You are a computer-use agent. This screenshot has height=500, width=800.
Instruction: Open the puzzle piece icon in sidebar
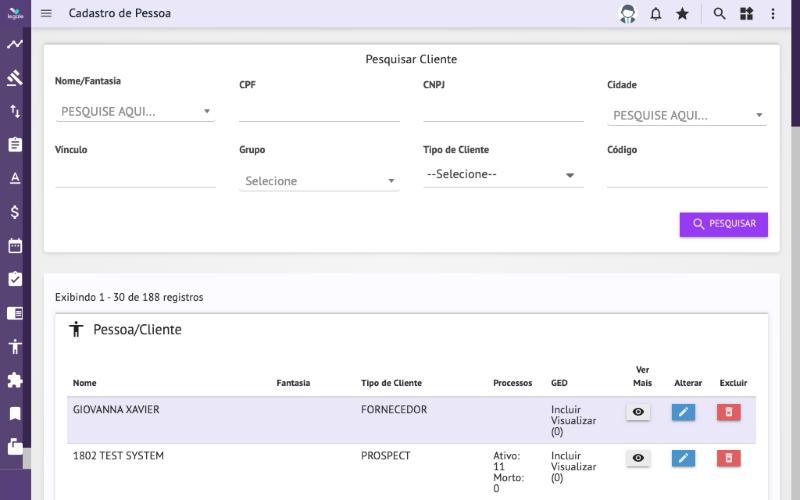click(x=15, y=380)
